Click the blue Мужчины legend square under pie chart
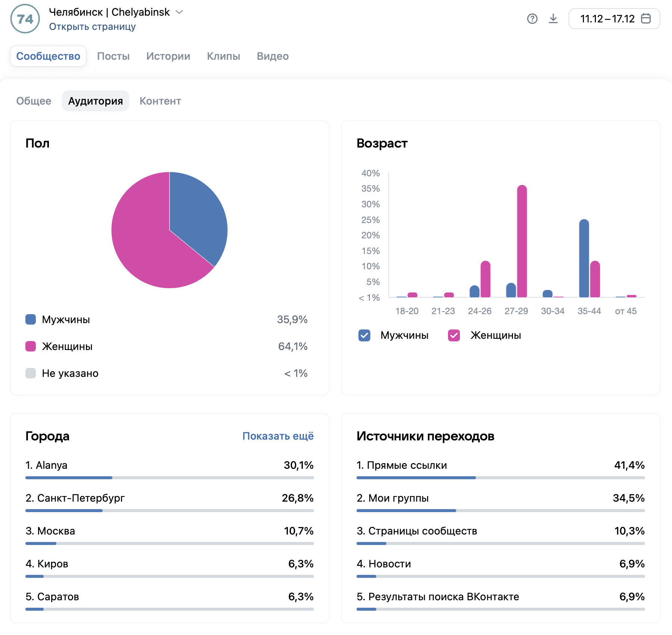The width and height of the screenshot is (672, 635). coord(31,319)
